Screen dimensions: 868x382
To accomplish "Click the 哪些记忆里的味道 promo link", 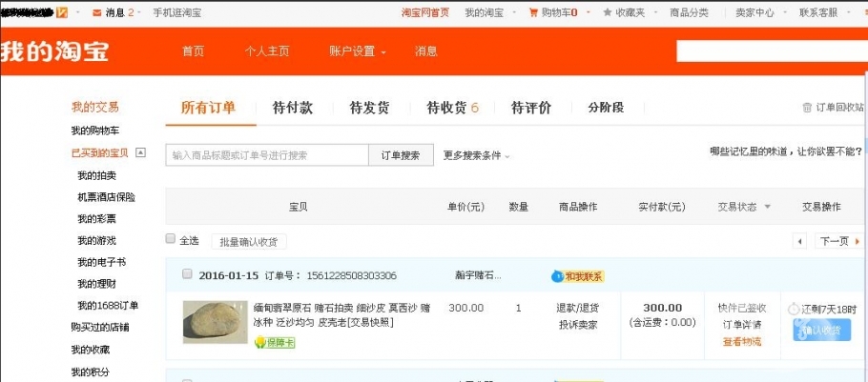I will 786,151.
